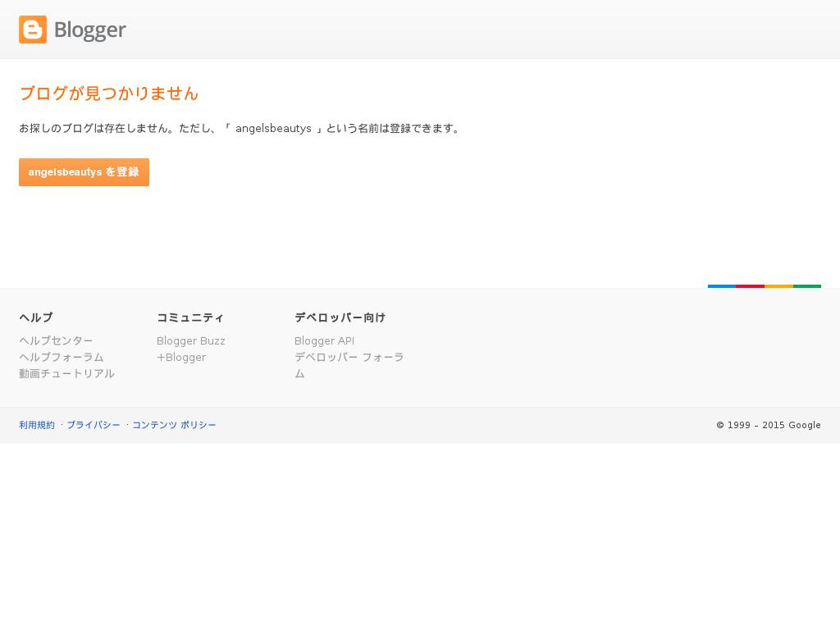Open the コンテンツ ポリシー footer link

[x=174, y=425]
